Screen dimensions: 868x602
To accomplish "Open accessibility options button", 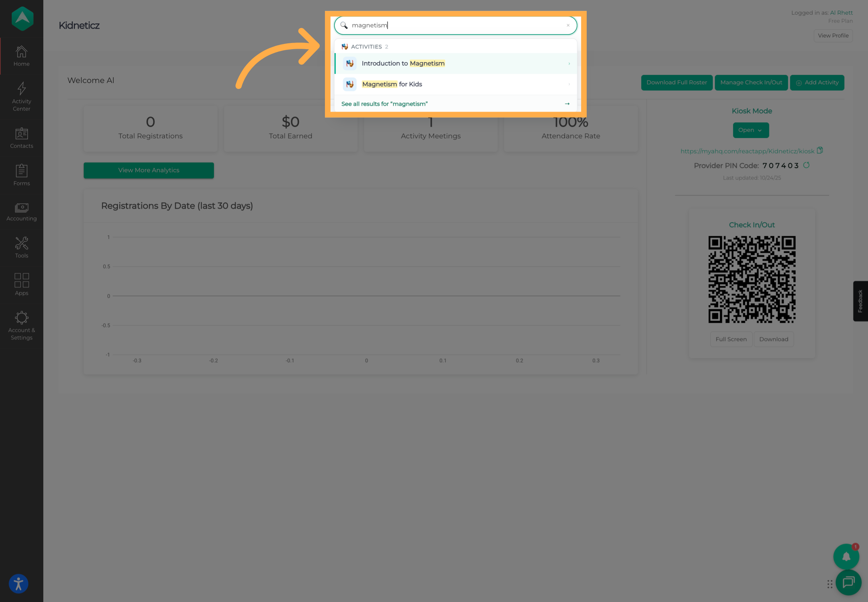I will click(19, 583).
